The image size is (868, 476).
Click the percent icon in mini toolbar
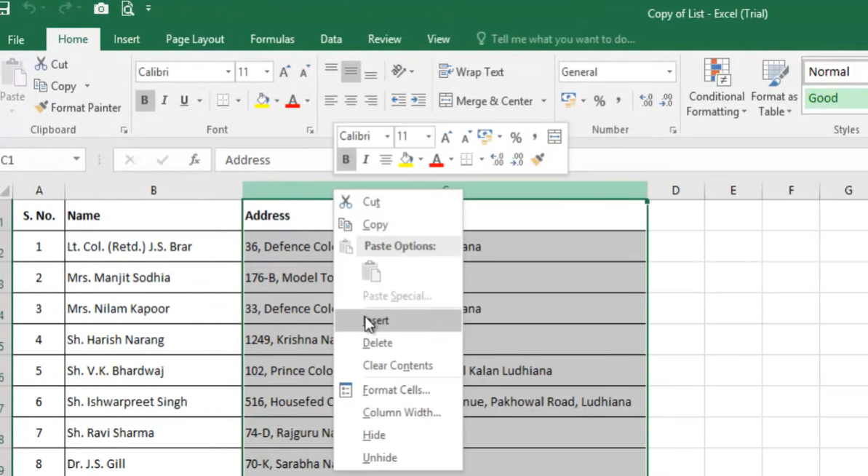[x=516, y=137]
